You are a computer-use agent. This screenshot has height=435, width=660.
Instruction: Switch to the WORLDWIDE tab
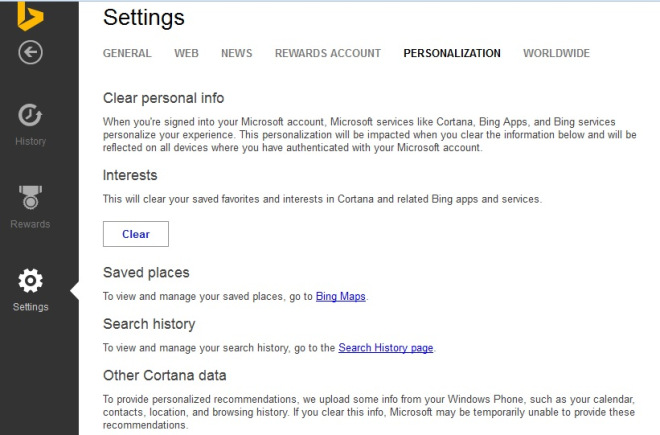pyautogui.click(x=556, y=53)
